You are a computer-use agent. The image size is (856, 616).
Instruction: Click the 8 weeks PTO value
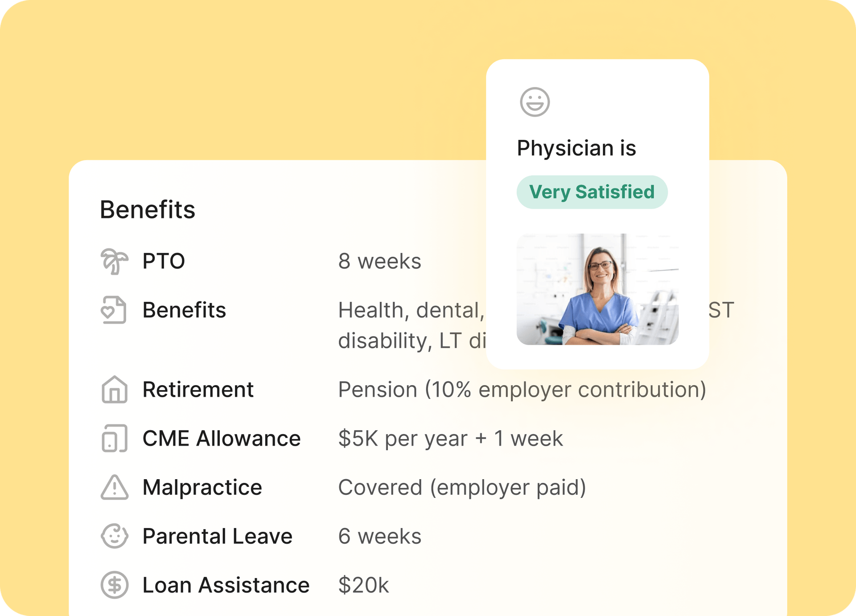pos(379,261)
